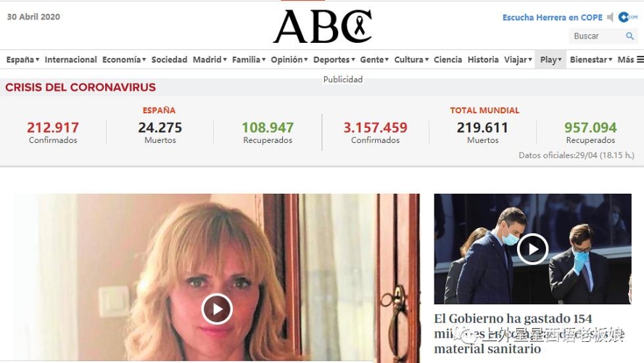This screenshot has height=363, width=644.
Task: Expand the Economía dropdown arrow
Action: coord(144,60)
